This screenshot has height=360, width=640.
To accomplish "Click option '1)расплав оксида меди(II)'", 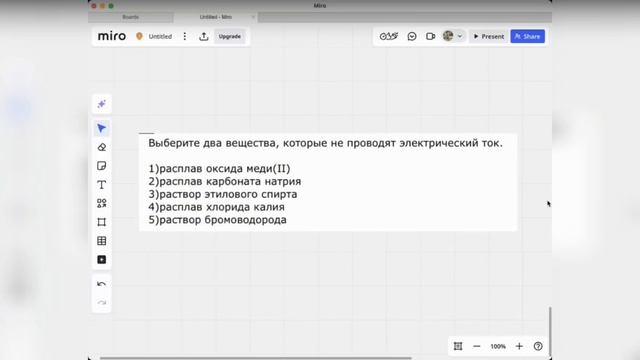I will 219,169.
